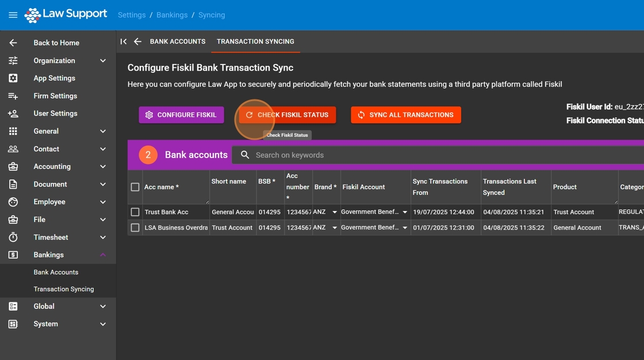Click the Configure Fiskil button
644x360 pixels.
[x=181, y=115]
